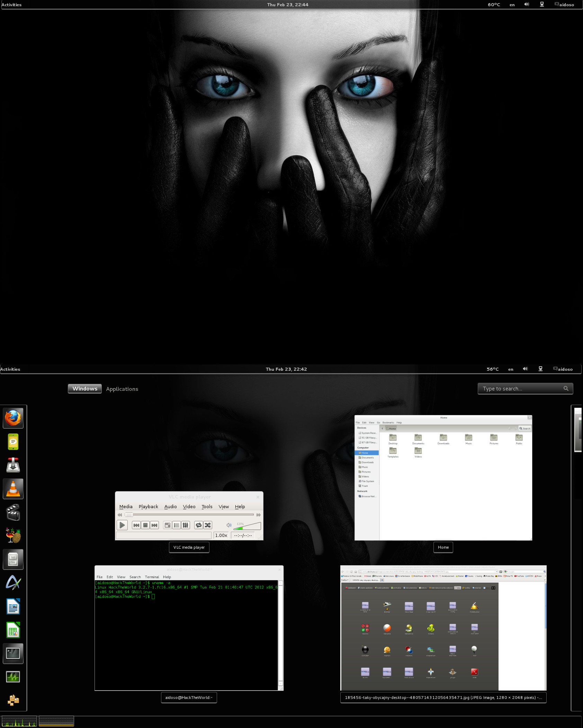Screen dimensions: 583x728
Task: Open the clapperboard video editor in dash
Action: tap(13, 512)
